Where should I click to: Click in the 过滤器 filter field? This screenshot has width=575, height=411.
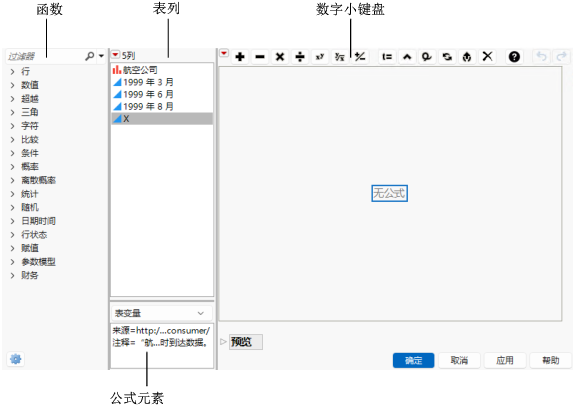tap(45, 56)
